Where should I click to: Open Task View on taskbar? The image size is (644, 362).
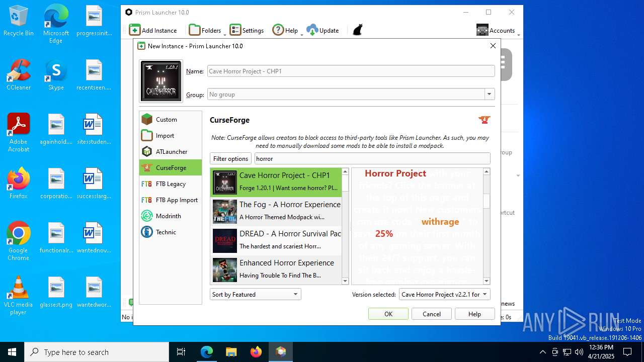coord(181,352)
